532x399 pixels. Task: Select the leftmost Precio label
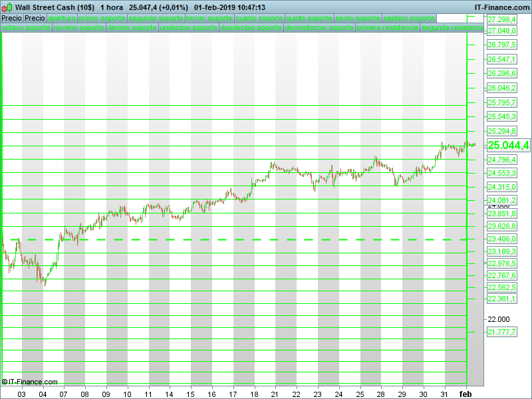[11, 18]
